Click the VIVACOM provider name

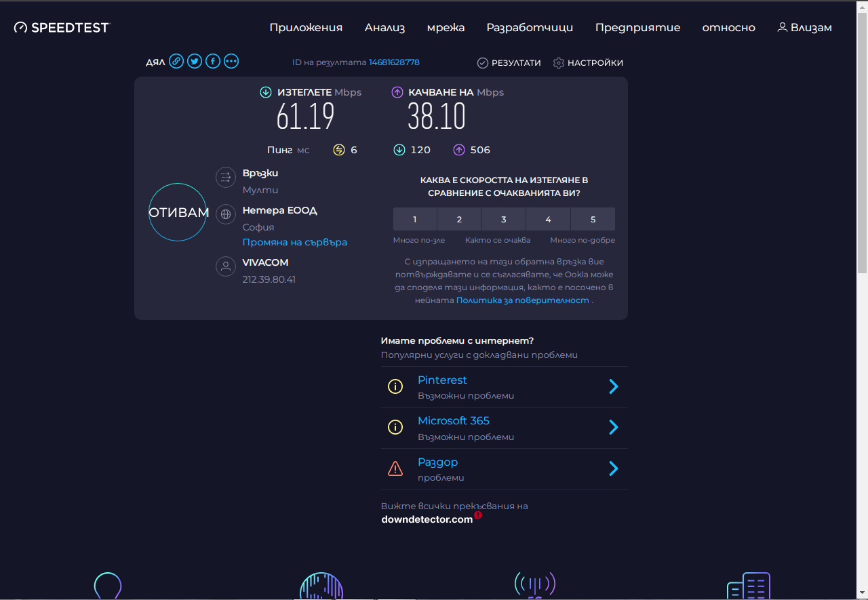tap(266, 262)
